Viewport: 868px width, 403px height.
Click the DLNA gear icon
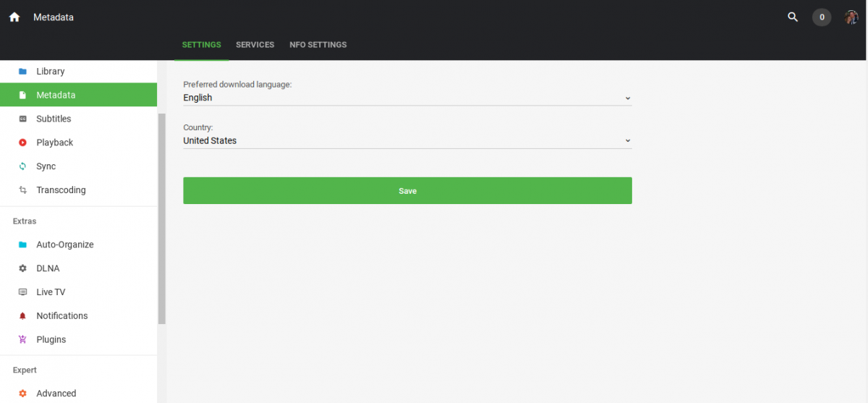[22, 268]
